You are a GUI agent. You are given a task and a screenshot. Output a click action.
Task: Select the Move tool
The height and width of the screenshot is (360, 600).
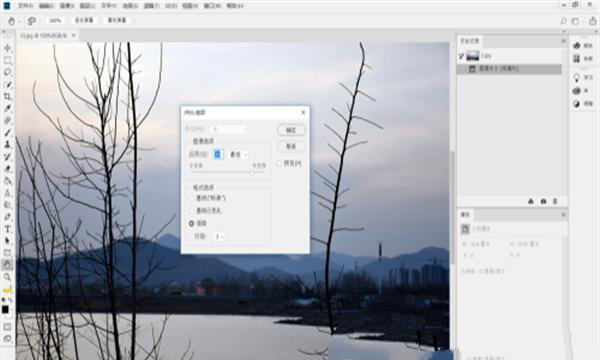pos(8,48)
